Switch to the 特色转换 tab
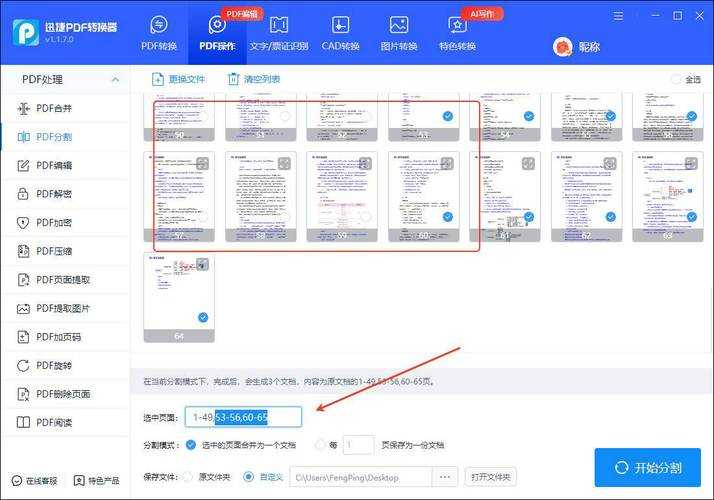 pos(457,33)
